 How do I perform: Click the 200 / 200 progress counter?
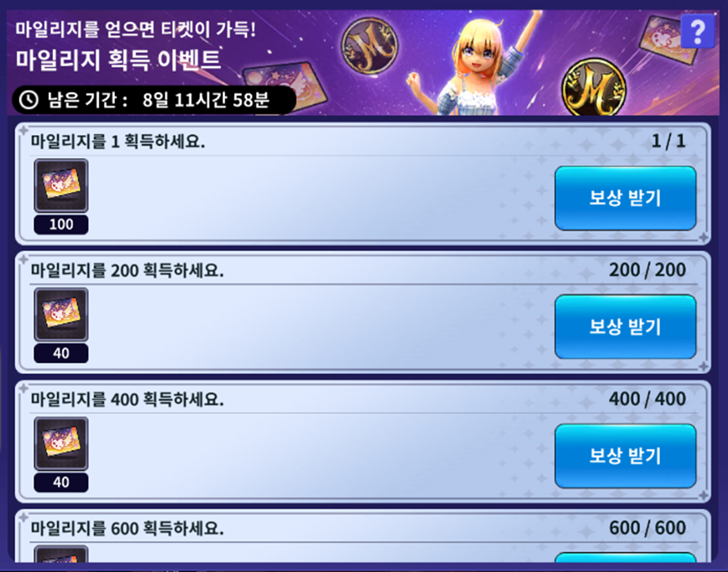tap(647, 270)
